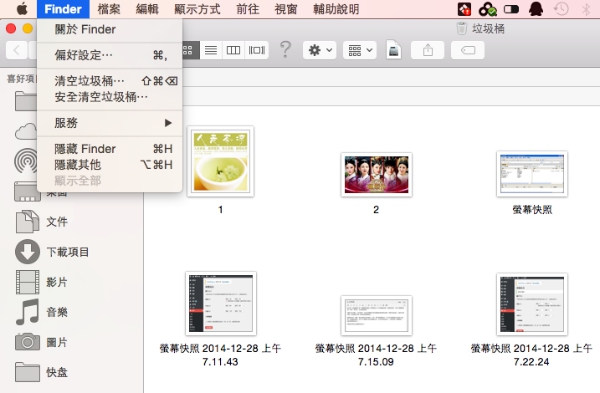Open 影片 in the sidebar
600x393 pixels.
(x=57, y=282)
